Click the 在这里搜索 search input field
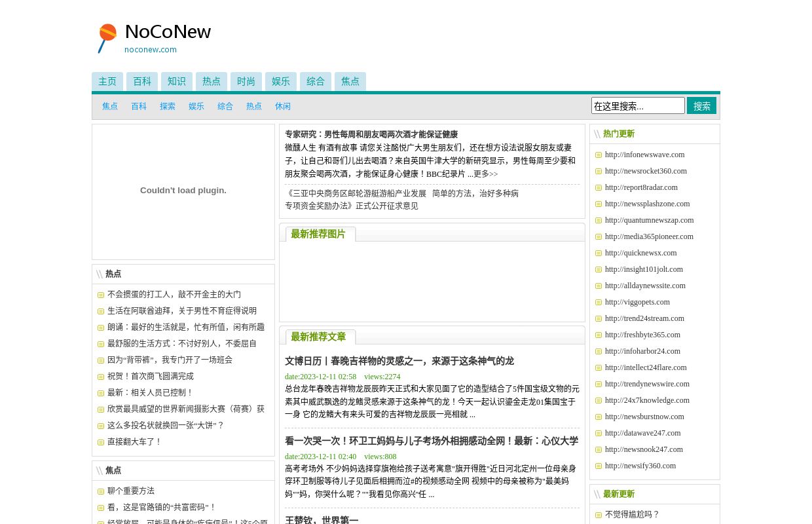The height and width of the screenshot is (524, 812). coord(637,106)
